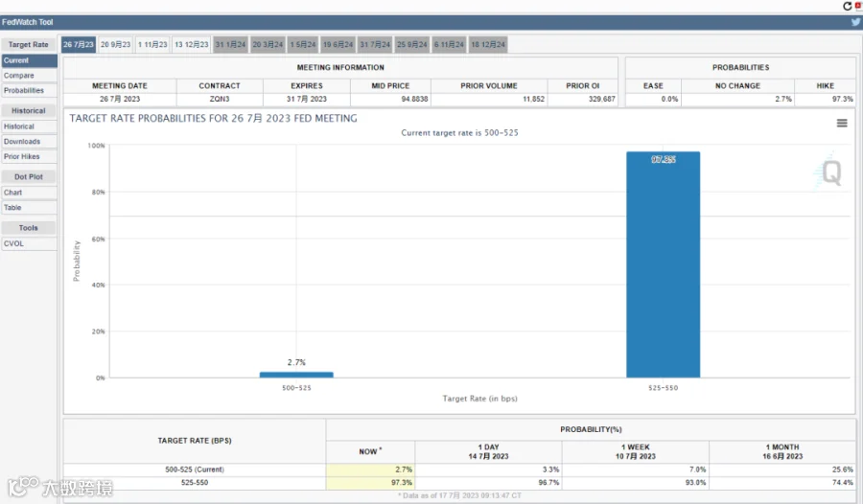863x504 pixels.
Task: Click the NOW 2.7% highlighted cell
Action: (x=370, y=470)
